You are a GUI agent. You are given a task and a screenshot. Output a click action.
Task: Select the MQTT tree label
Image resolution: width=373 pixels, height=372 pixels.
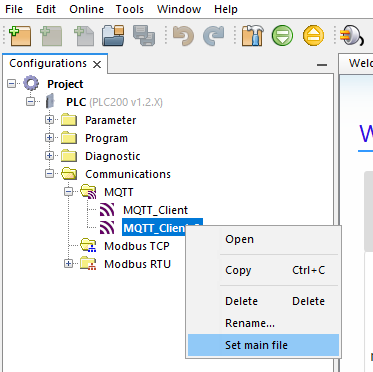click(119, 192)
